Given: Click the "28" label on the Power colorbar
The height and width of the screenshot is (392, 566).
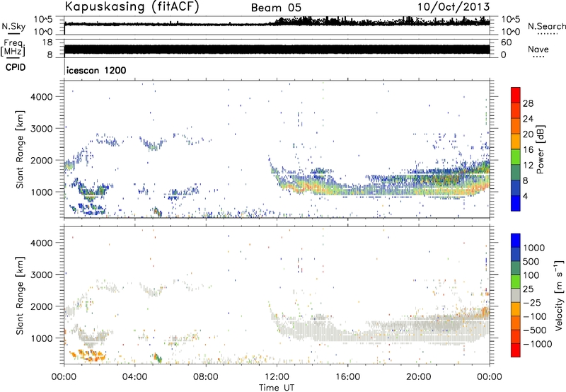Looking at the screenshot, I should point(528,103).
